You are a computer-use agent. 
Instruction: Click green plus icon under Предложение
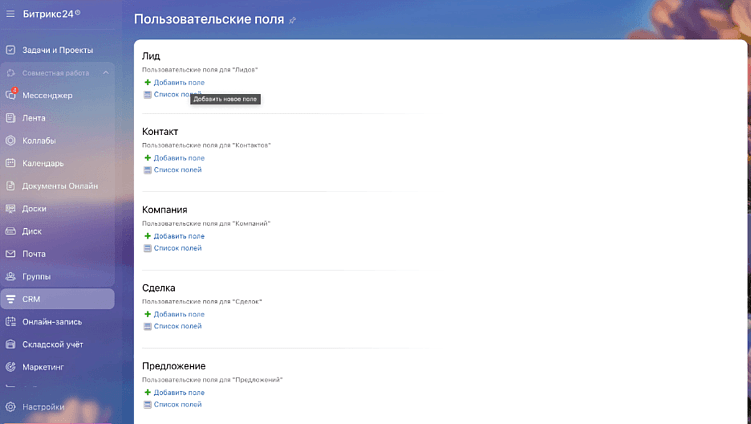coord(148,392)
